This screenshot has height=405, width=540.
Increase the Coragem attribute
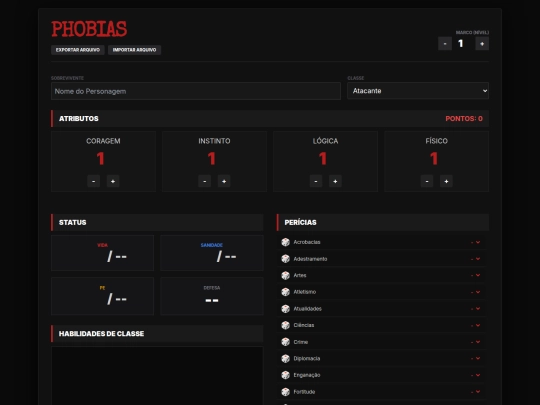pyautogui.click(x=113, y=181)
